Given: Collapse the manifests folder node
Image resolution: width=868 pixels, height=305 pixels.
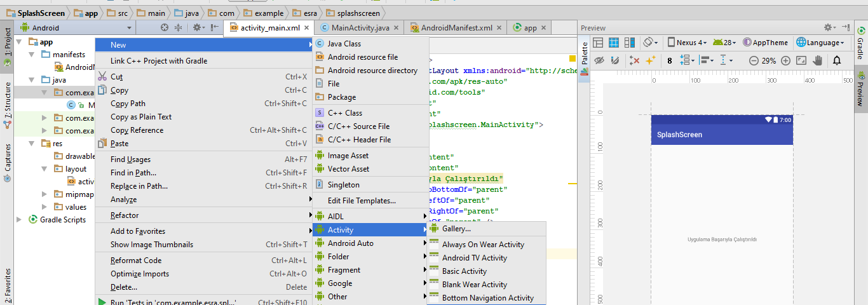Looking at the screenshot, I should point(32,55).
